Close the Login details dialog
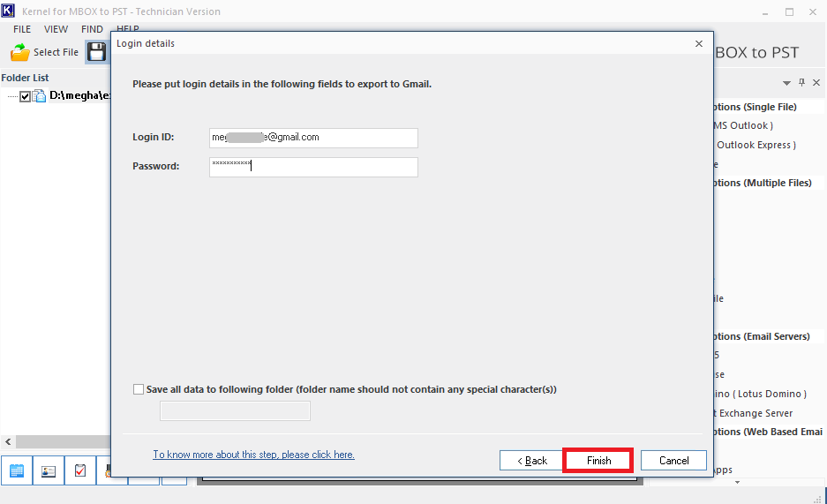Screen dimensions: 827x504 point(699,43)
